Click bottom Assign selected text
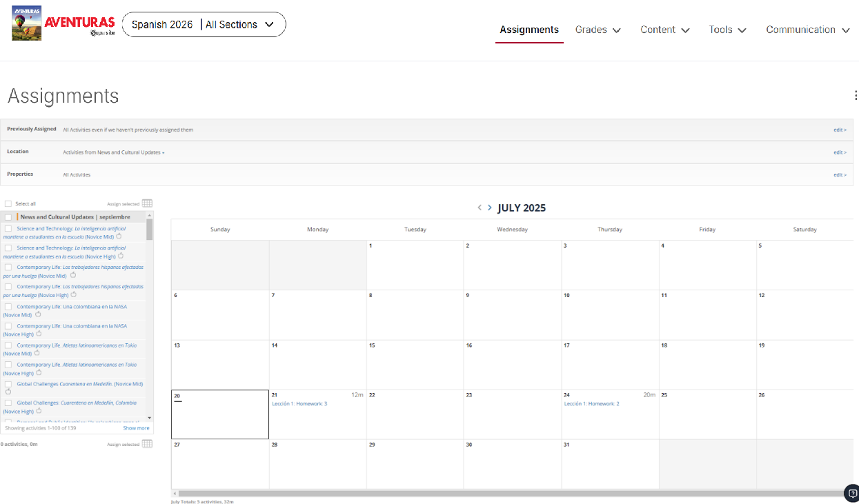The width and height of the screenshot is (859, 504). coord(123,445)
